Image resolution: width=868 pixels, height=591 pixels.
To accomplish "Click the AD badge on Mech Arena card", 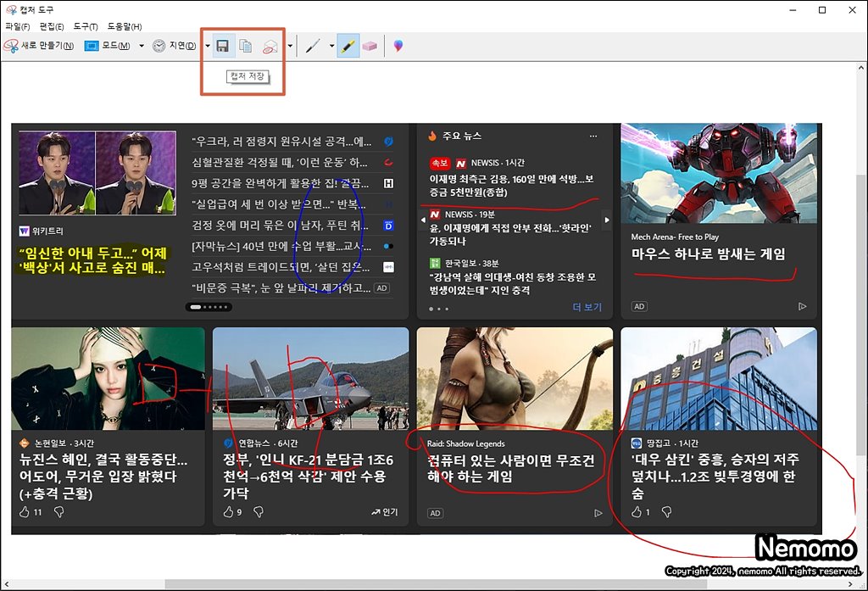I will (x=639, y=306).
